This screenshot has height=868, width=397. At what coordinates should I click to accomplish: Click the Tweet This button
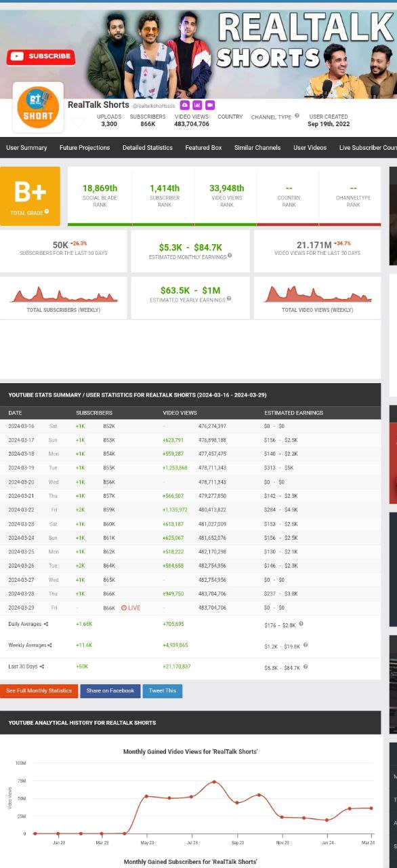tap(163, 691)
